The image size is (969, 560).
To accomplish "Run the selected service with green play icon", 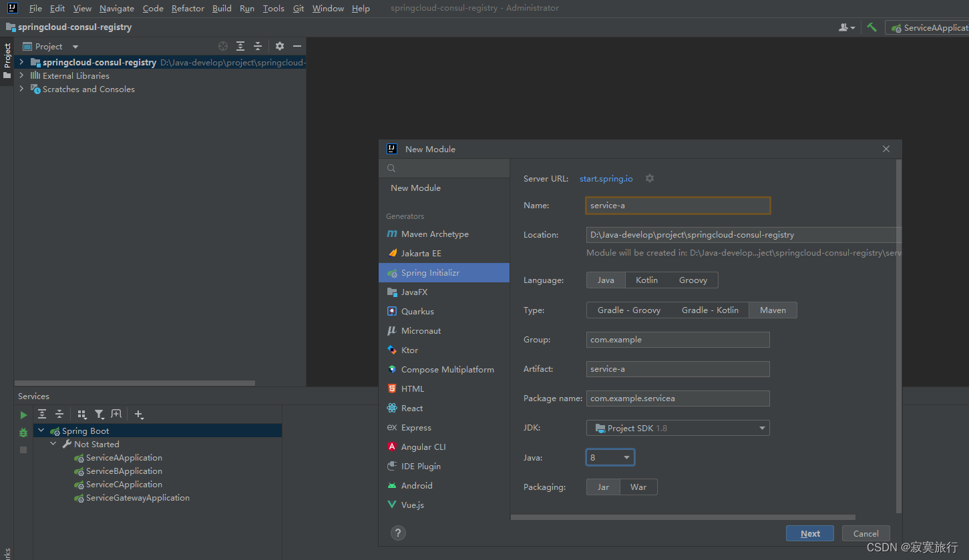I will pyautogui.click(x=24, y=414).
